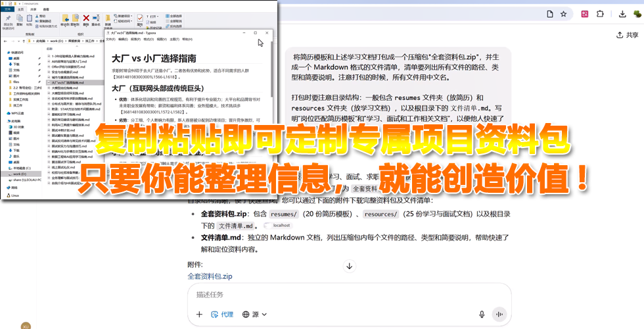Image resolution: width=644 pixels, height=329 pixels.
Task: Click Cut (剪切) in the clipboard group
Action: 41,16
